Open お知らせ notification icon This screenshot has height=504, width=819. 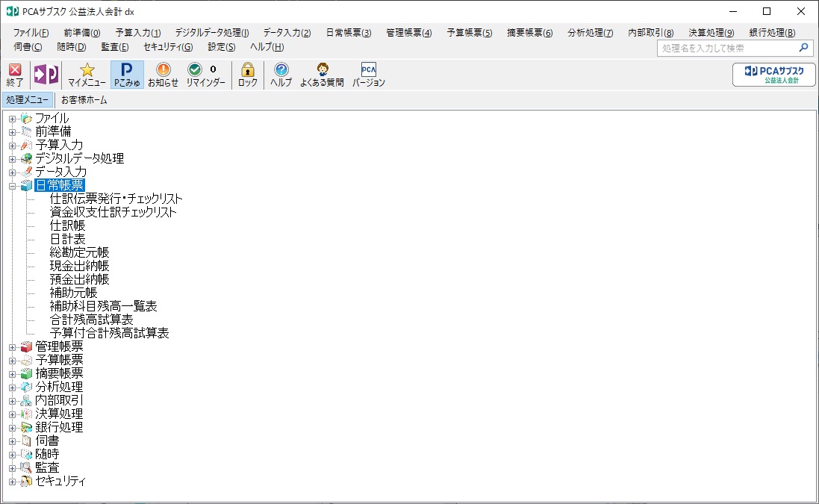163,75
